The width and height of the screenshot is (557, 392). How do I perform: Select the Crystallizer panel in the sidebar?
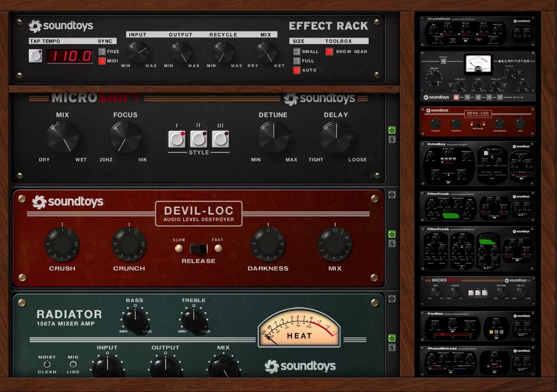(478, 31)
